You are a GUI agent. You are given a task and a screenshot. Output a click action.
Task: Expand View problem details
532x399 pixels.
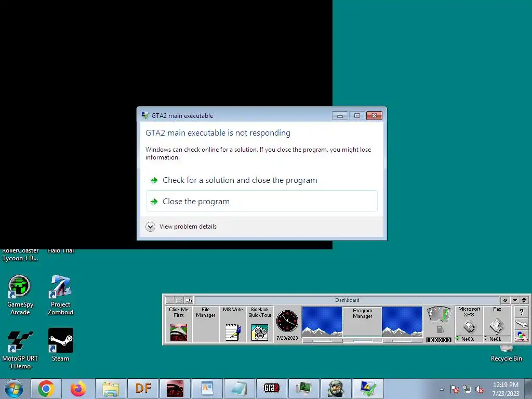[181, 227]
